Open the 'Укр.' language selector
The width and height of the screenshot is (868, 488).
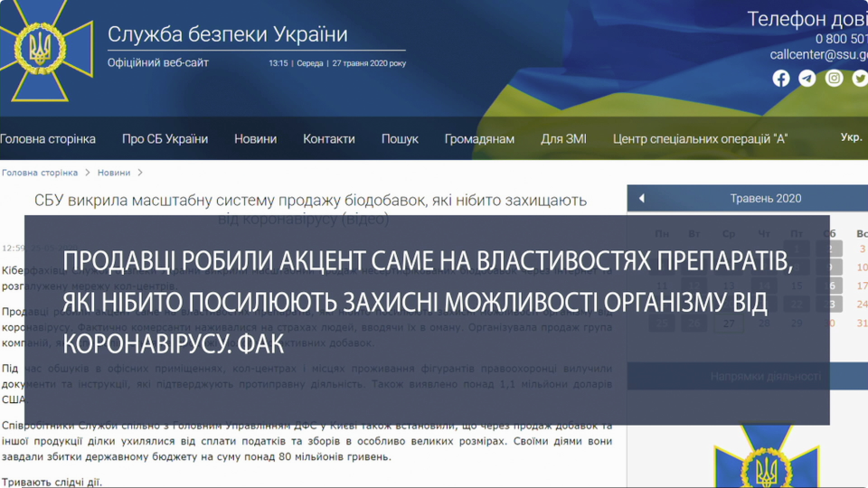(852, 136)
